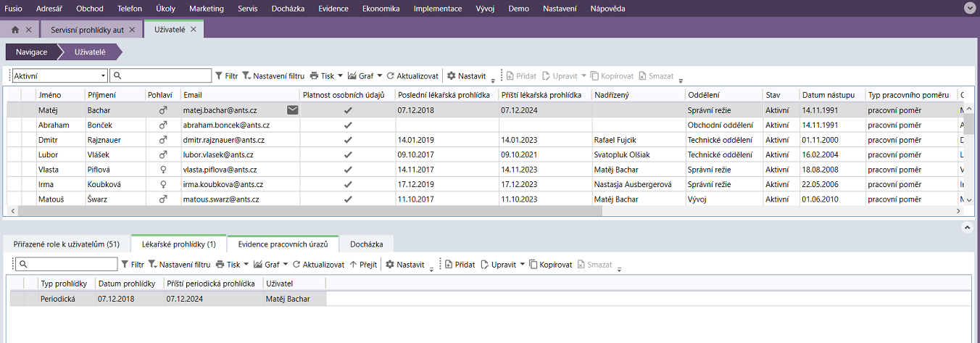Expand the Tisk dropdown in upper toolbar
The width and height of the screenshot is (980, 343).
pyautogui.click(x=340, y=75)
